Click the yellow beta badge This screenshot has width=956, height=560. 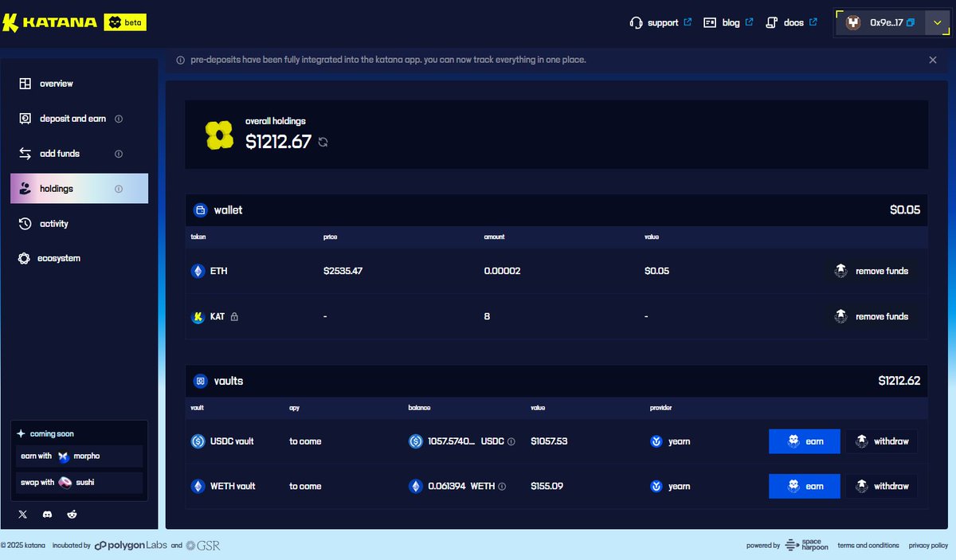point(125,22)
